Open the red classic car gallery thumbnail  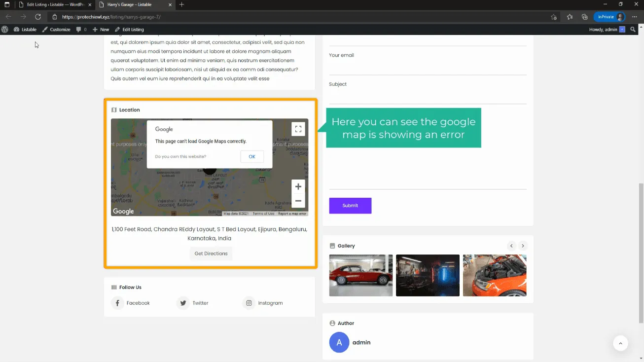click(360, 275)
